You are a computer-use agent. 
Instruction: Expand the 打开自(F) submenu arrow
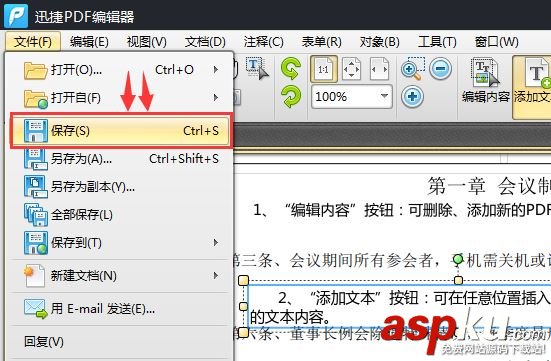point(216,97)
